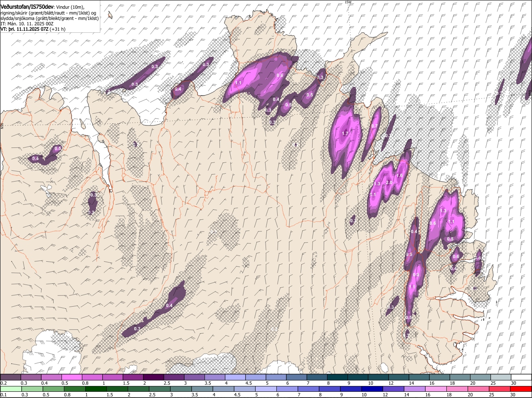
Task: Select the deep blue lower swatch between 10 and 12
Action: click(373, 388)
